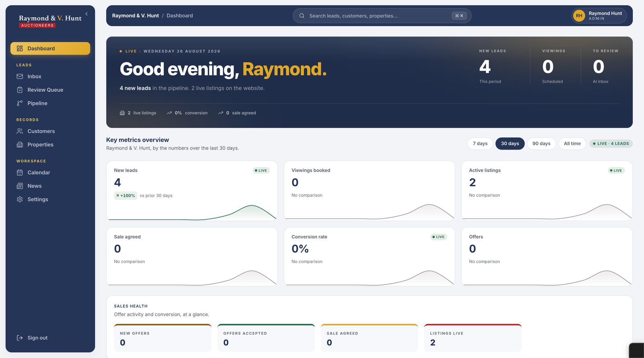Screen dimensions: 644x358
Task: Open the Properties records
Action: (50, 145)
